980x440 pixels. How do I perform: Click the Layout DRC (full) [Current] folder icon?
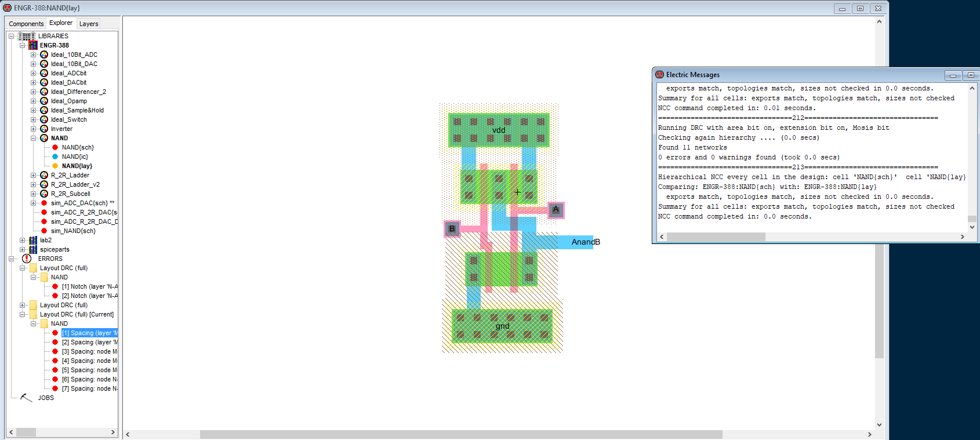point(33,314)
